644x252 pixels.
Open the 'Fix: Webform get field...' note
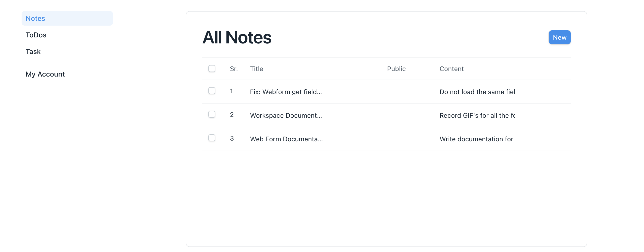(286, 92)
